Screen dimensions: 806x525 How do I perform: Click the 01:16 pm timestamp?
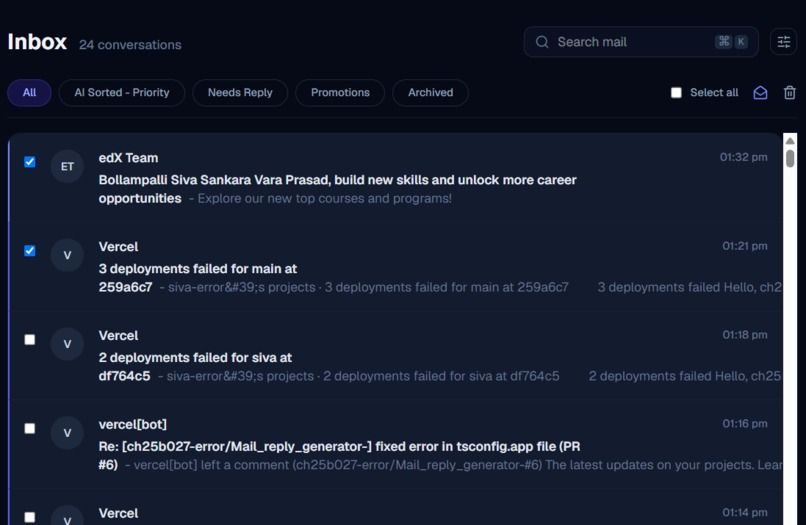[745, 424]
